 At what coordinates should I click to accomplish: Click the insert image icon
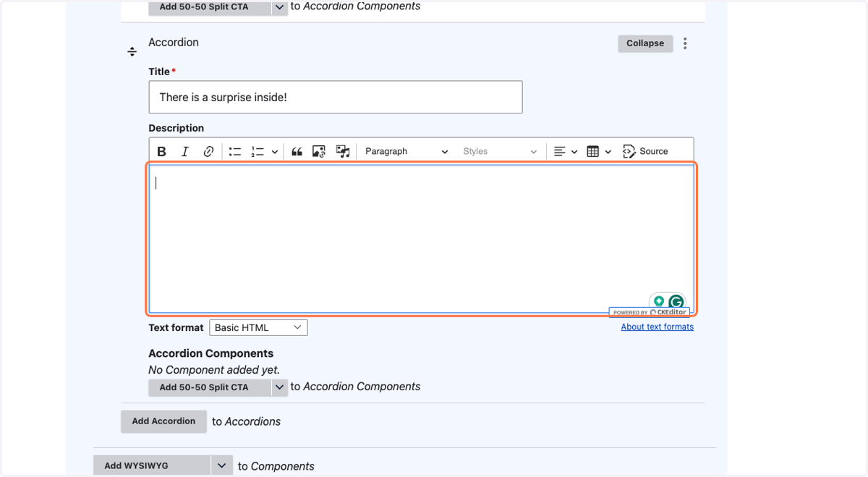(x=319, y=151)
